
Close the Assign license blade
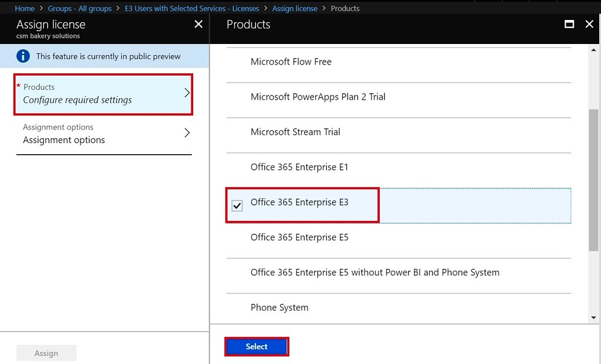tap(198, 24)
